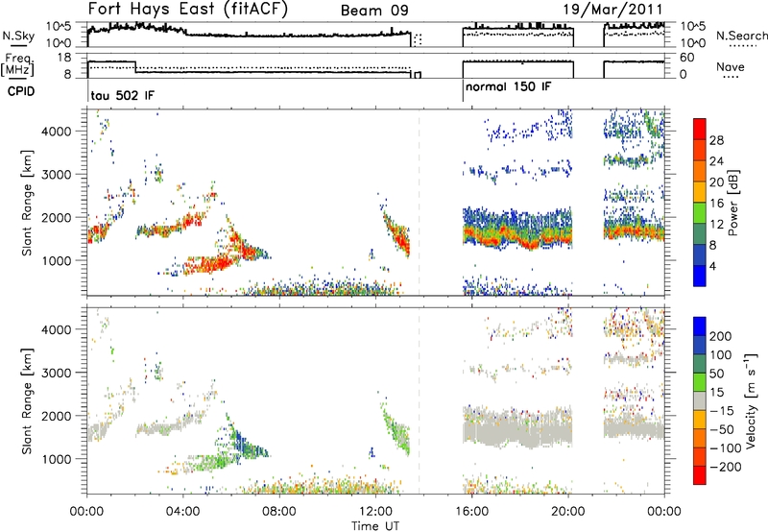The height and width of the screenshot is (532, 768).
Task: Select the "CPID" row label
Action: click(x=21, y=91)
